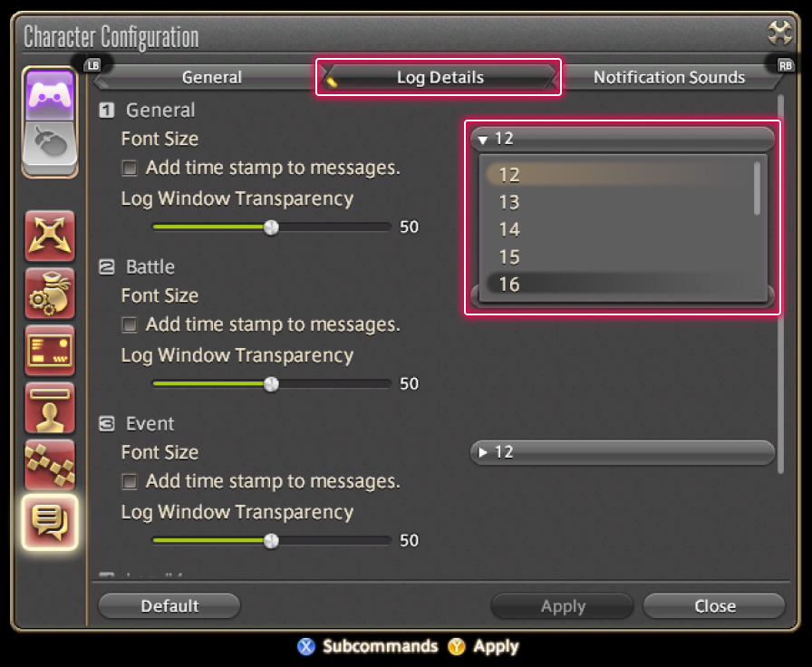Select the gamepad mode icon
This screenshot has height=667, width=812.
point(50,95)
